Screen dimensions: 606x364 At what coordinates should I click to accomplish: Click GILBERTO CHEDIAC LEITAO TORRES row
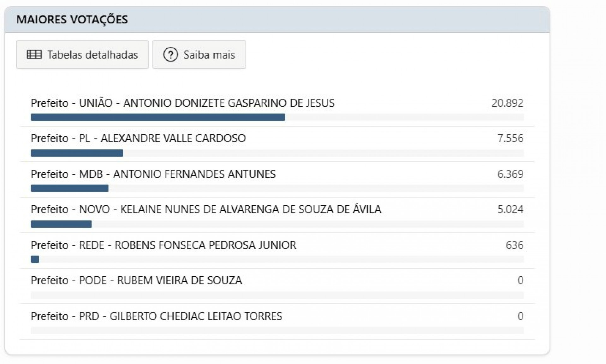click(156, 316)
